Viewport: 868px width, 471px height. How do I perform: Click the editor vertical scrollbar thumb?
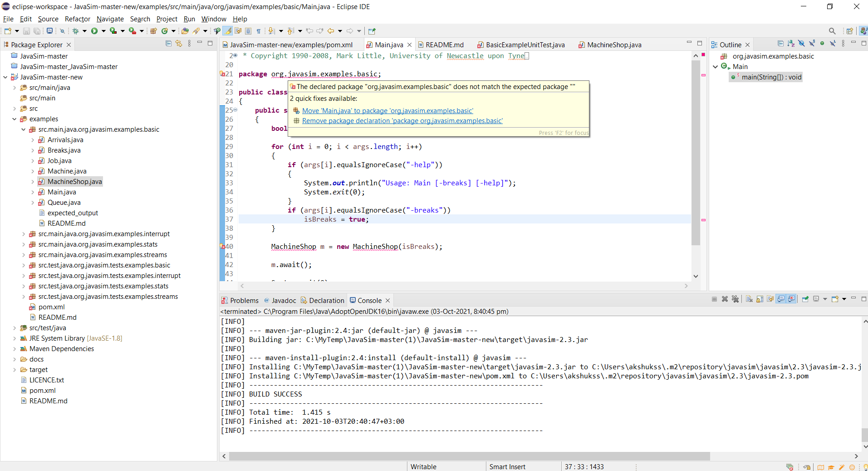pyautogui.click(x=696, y=153)
